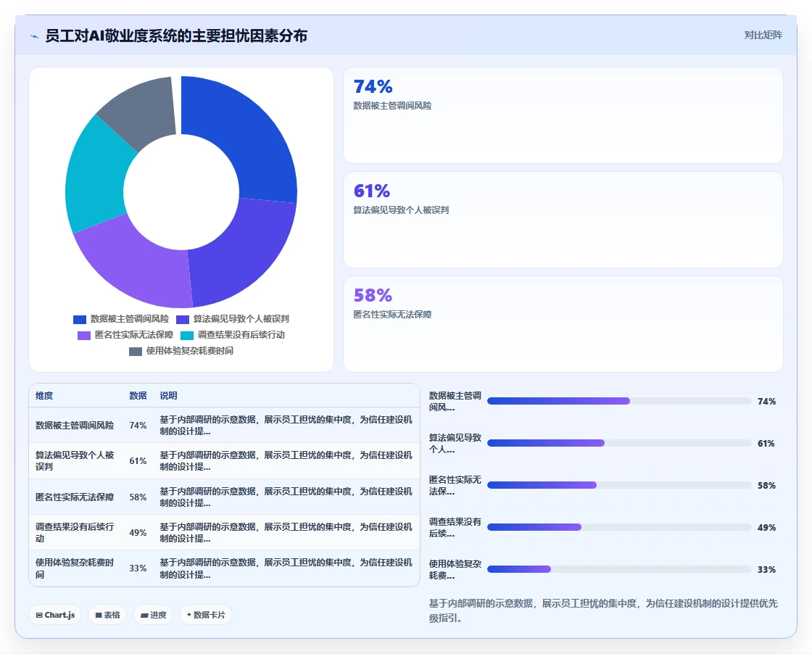Select the Chart.js tag chip
Image resolution: width=812 pixels, height=654 pixels.
[x=55, y=615]
